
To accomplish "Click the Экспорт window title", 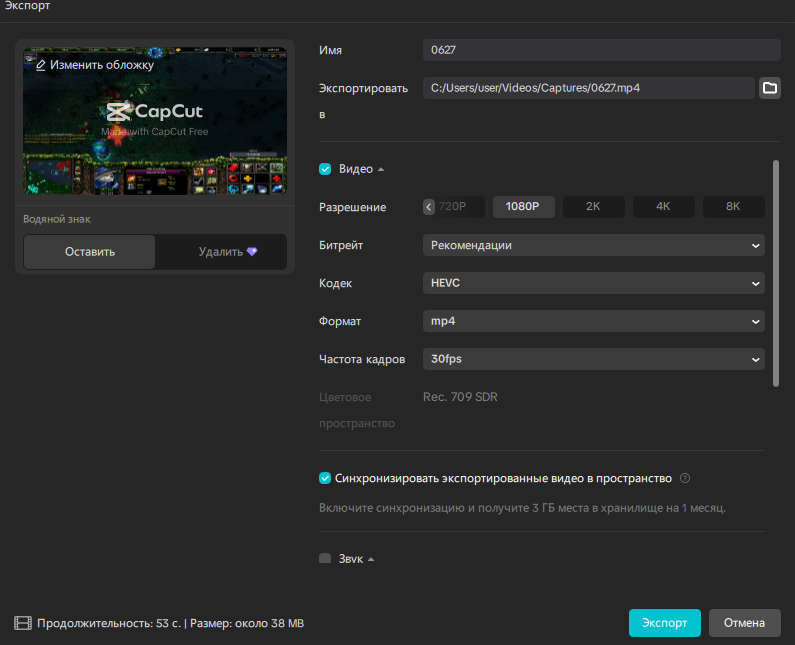I will (x=27, y=6).
